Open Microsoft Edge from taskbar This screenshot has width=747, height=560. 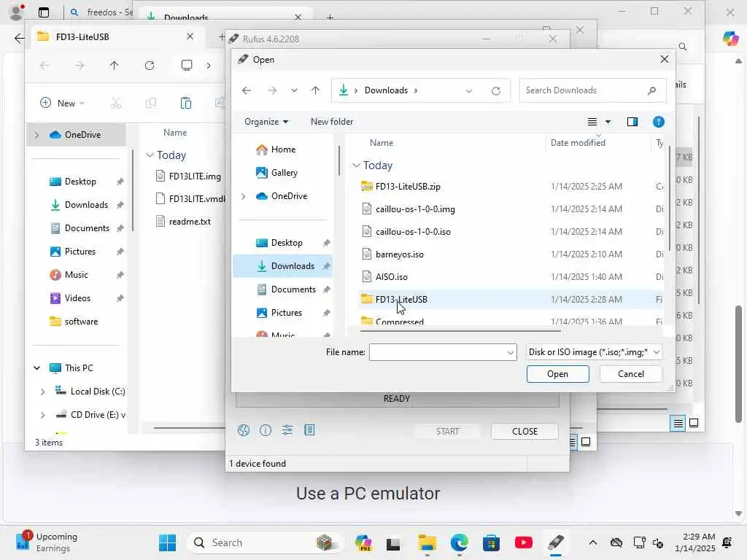tap(460, 542)
